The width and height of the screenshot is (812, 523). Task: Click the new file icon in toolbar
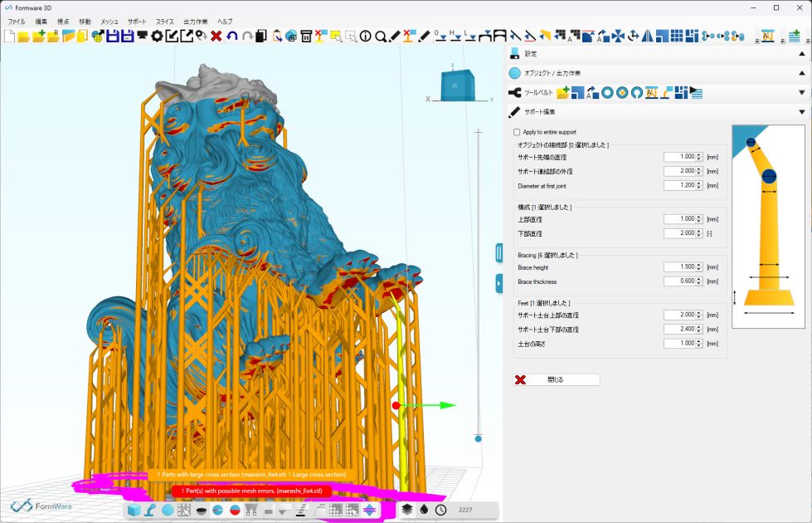(9, 36)
